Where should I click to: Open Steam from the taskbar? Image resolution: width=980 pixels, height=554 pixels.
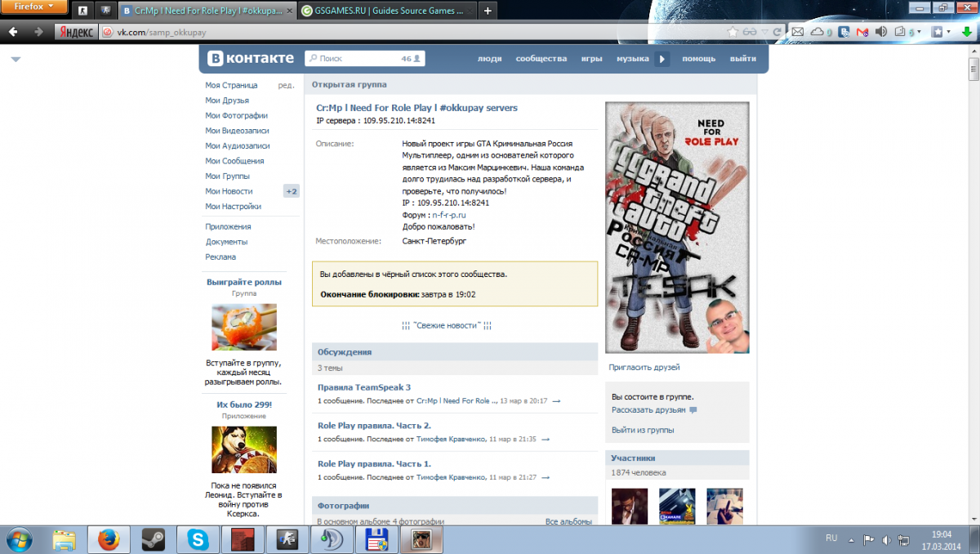click(x=152, y=539)
